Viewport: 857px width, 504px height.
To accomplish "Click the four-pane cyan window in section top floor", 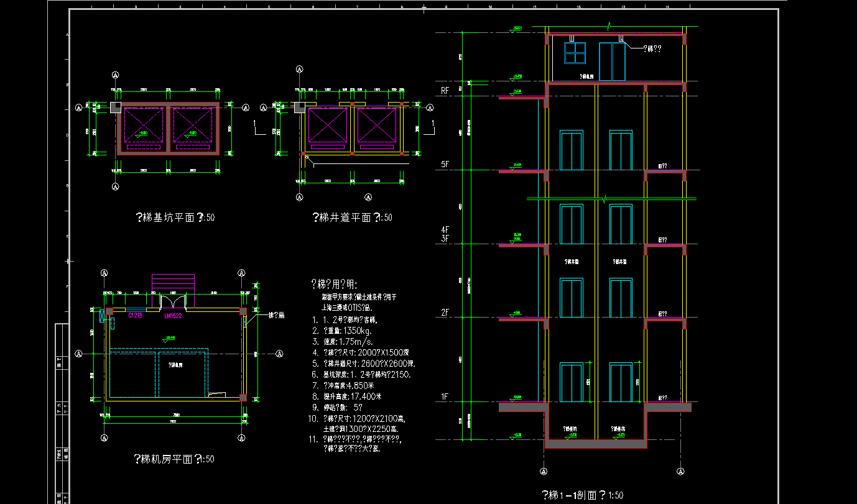I will point(575,53).
